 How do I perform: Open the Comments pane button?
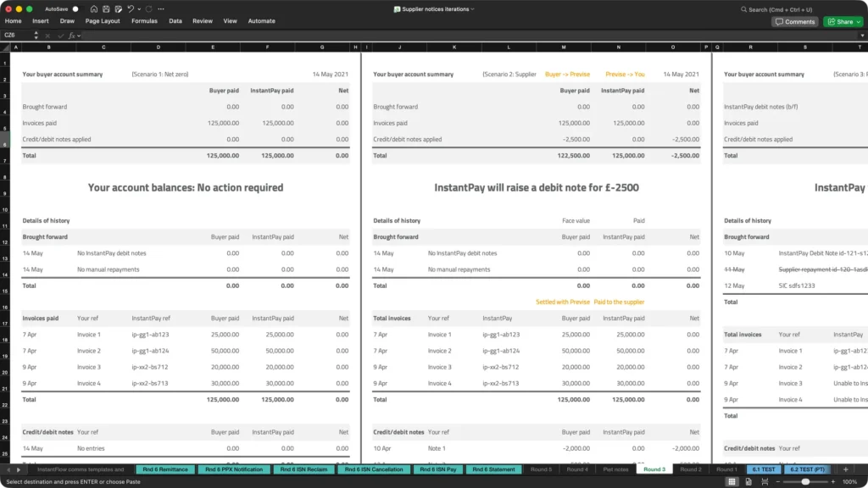click(794, 21)
